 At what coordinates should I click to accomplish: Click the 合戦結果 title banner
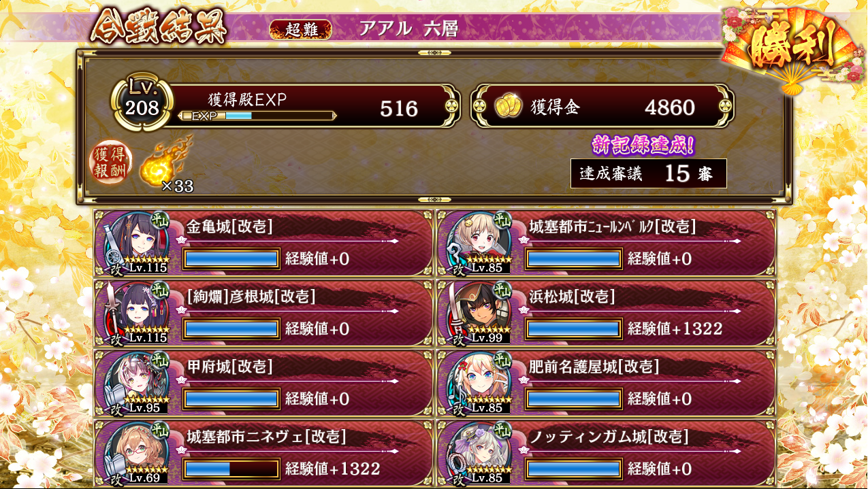point(159,27)
